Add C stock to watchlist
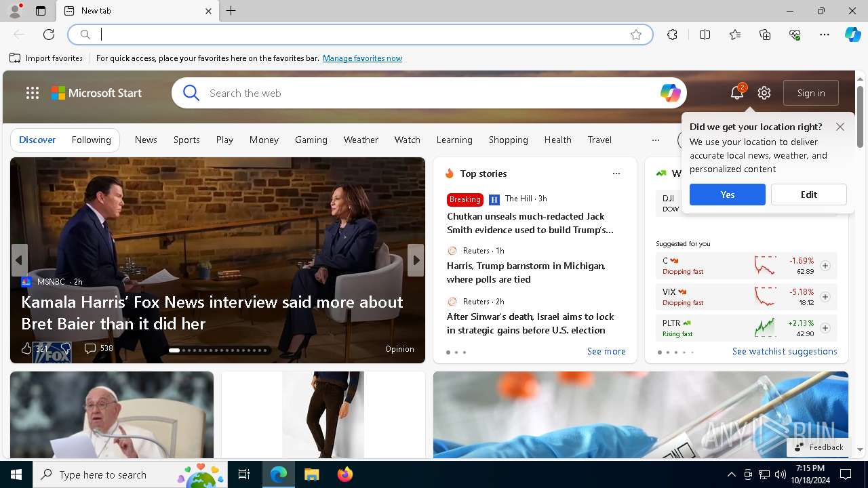 point(825,266)
